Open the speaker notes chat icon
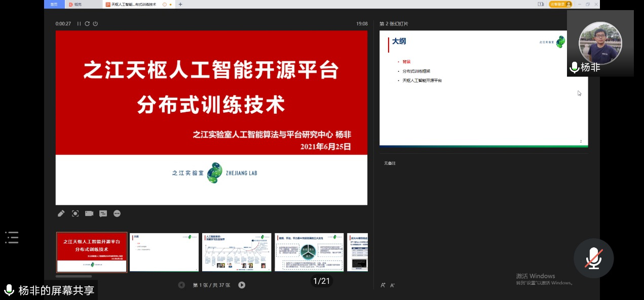 coord(103,213)
